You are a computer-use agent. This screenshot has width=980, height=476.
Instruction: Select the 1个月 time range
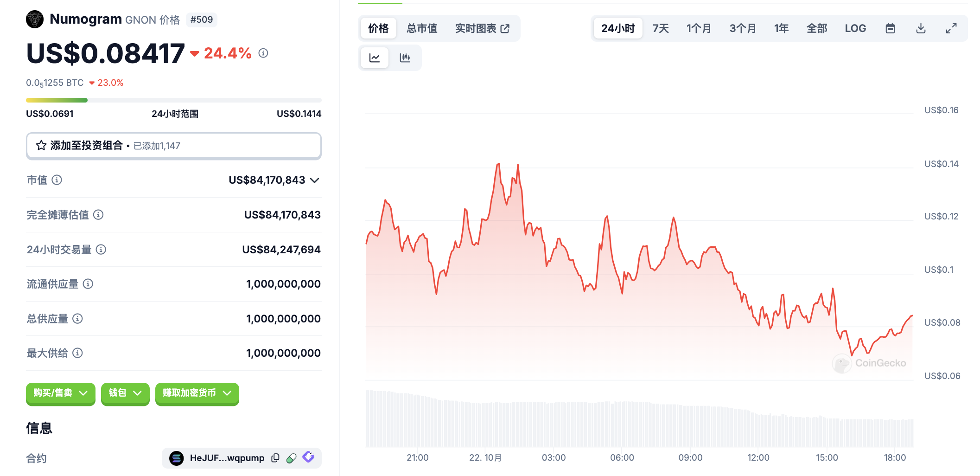699,28
